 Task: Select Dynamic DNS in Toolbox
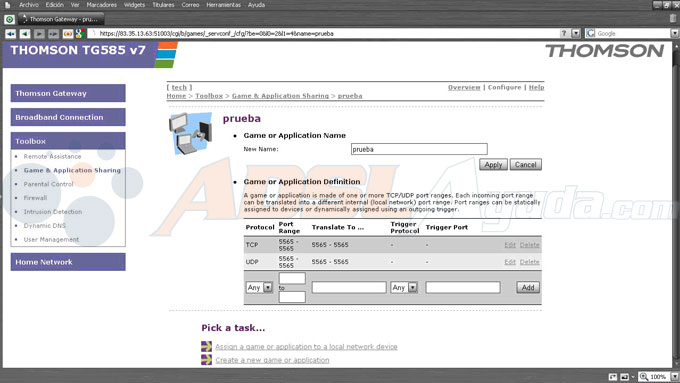45,226
